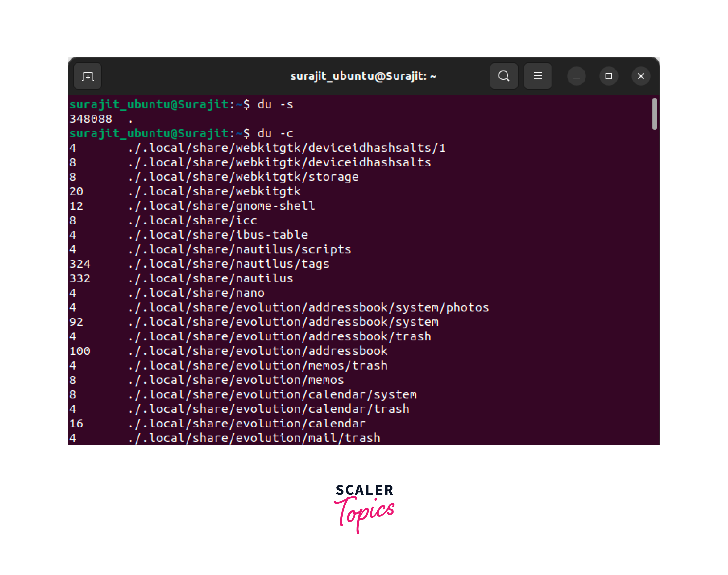Click the 'du -c' command text
The width and height of the screenshot is (728, 575).
tap(275, 134)
